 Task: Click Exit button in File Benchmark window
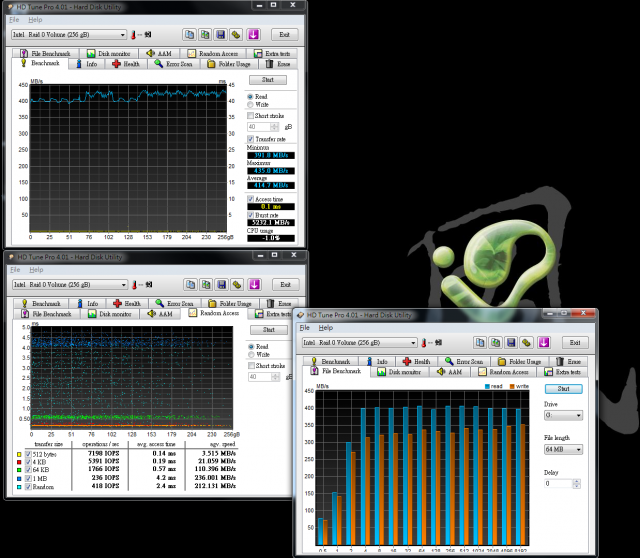click(575, 342)
